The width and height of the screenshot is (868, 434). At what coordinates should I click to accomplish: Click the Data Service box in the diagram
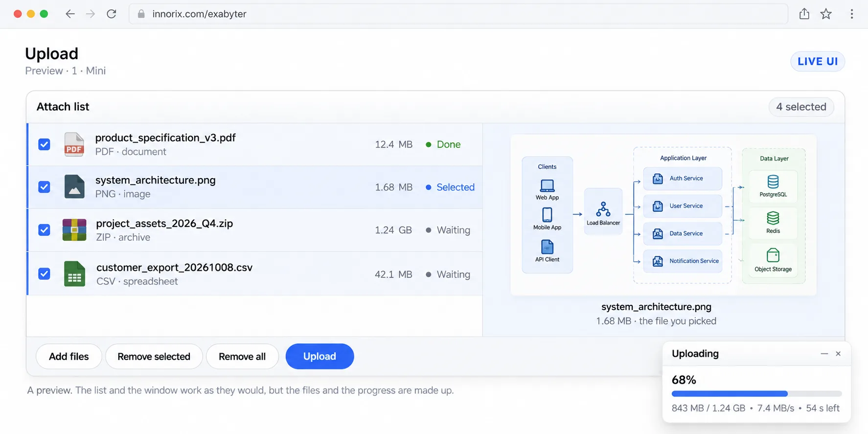pyautogui.click(x=683, y=233)
